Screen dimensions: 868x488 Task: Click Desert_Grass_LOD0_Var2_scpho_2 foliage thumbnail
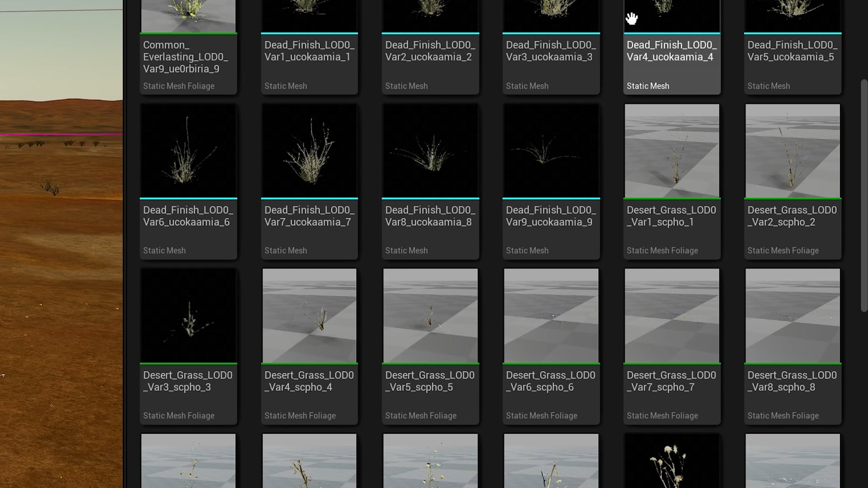(793, 151)
